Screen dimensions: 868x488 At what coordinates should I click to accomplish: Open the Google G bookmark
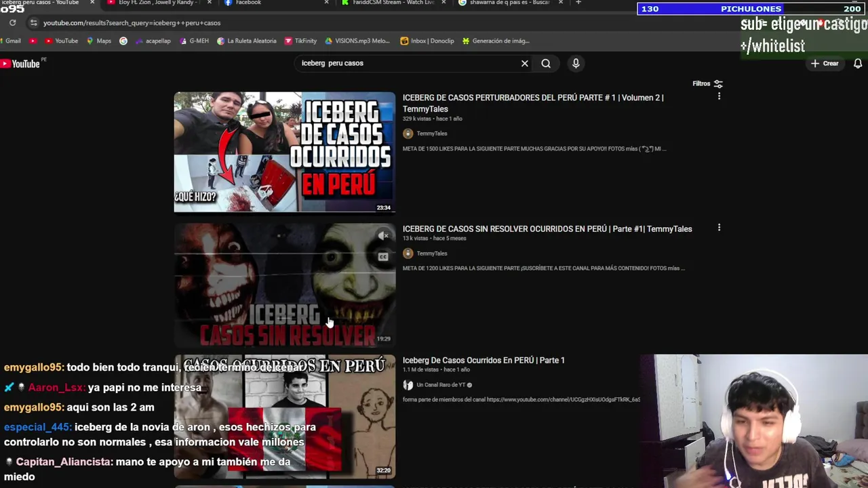(x=123, y=41)
